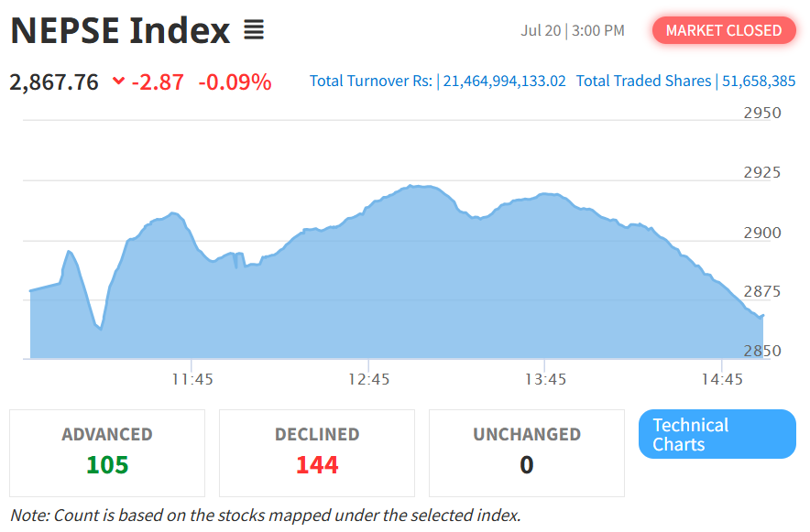Open the chart context menu beside NEPSE Index
The height and width of the screenshot is (532, 810).
(x=254, y=29)
